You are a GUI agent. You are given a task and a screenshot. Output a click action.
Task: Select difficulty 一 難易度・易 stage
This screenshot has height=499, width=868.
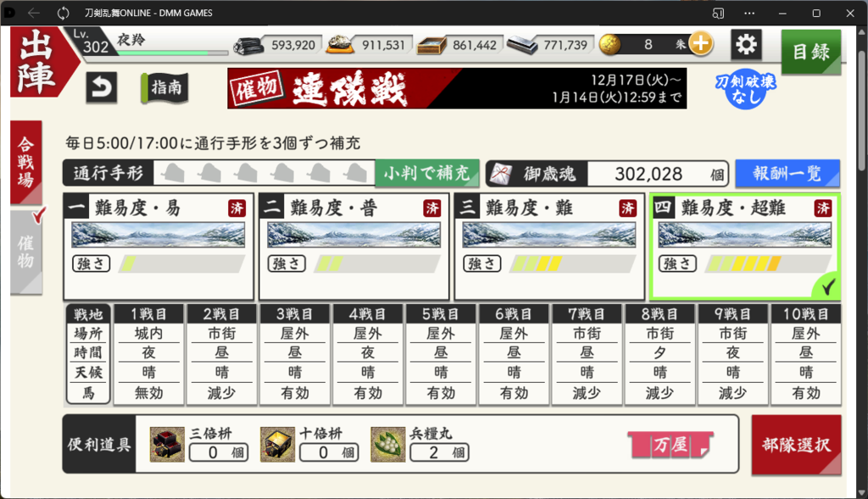[x=159, y=247]
